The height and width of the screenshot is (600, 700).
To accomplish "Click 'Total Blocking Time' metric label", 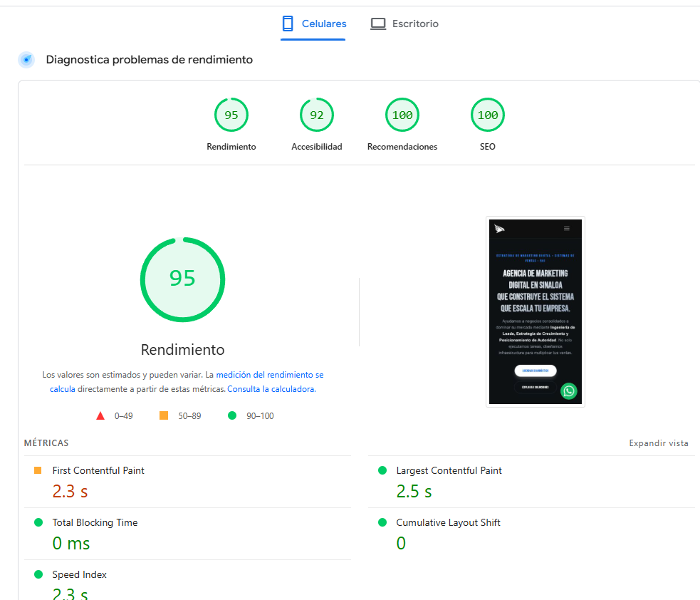I will [x=95, y=523].
